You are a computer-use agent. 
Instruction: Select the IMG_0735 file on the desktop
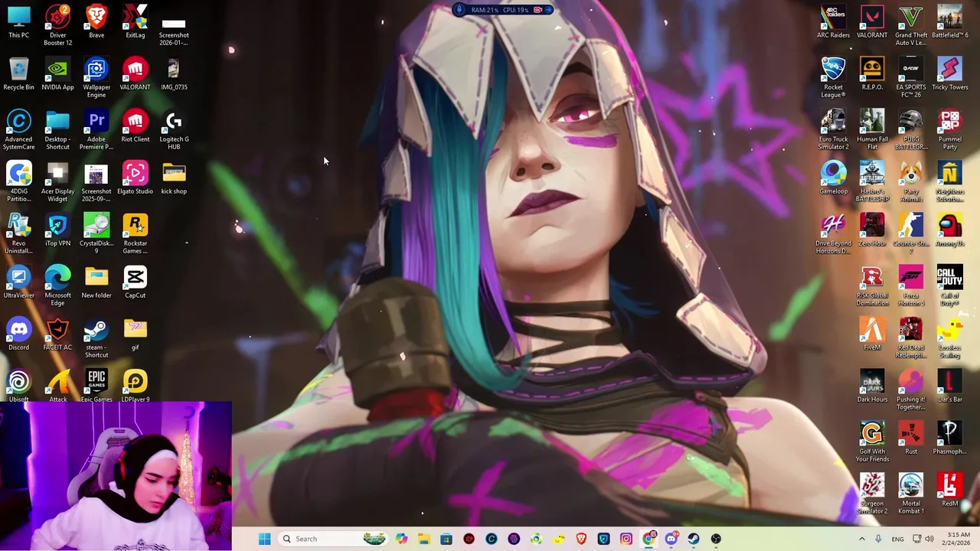point(174,74)
